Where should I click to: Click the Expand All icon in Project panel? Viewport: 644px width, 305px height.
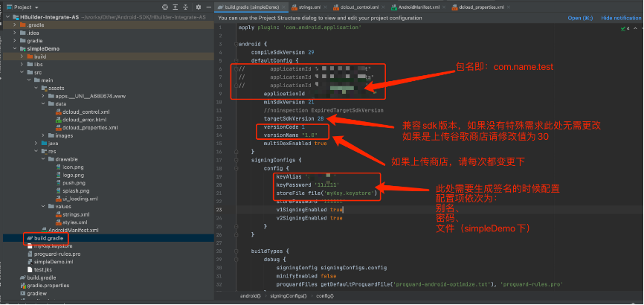176,7
